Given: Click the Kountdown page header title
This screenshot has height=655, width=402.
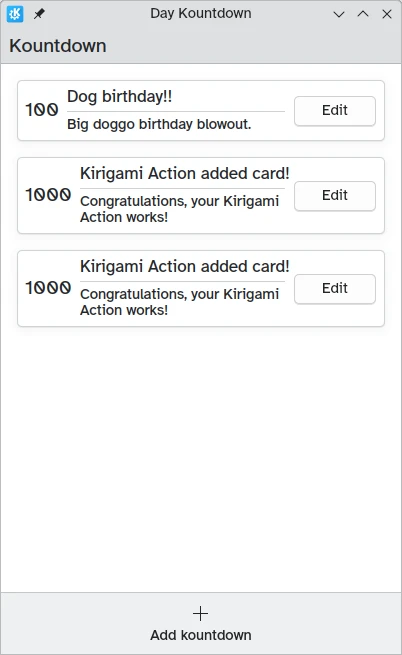Looking at the screenshot, I should [58, 46].
